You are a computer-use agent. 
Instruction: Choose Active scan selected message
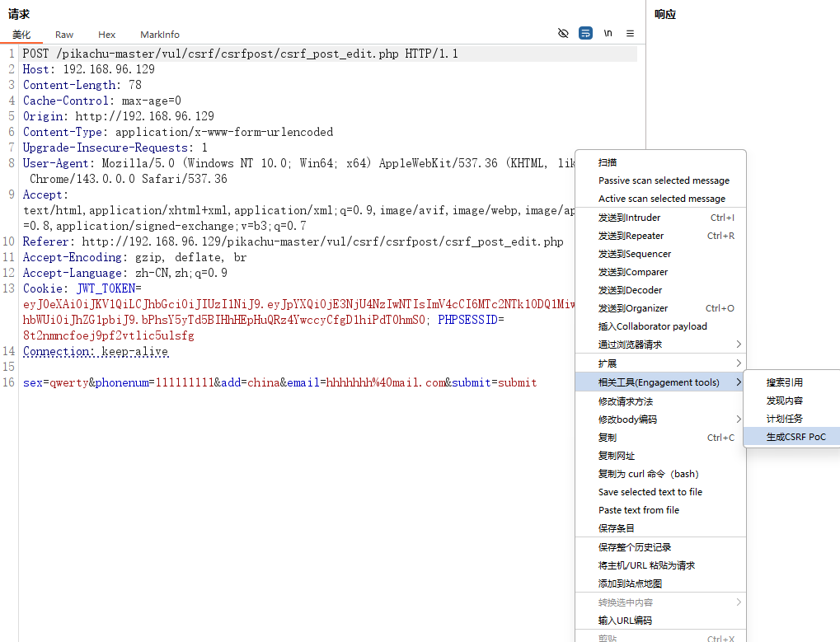pos(662,199)
